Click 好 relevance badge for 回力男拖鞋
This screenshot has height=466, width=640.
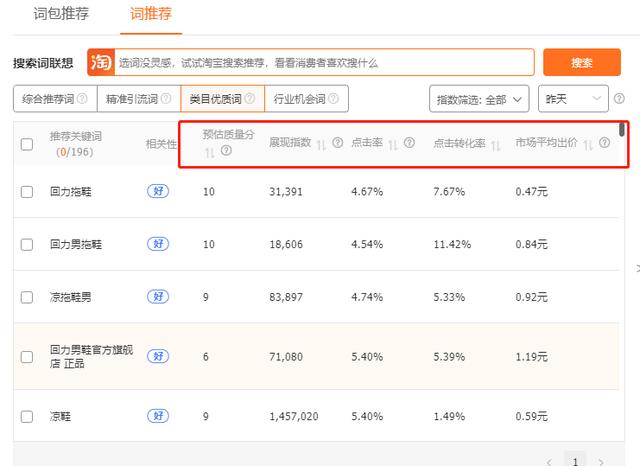click(x=158, y=244)
